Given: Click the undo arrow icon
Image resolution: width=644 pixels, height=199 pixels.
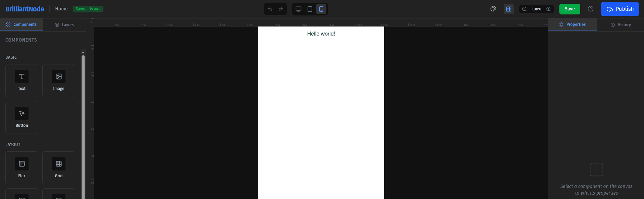Looking at the screenshot, I should (x=270, y=9).
